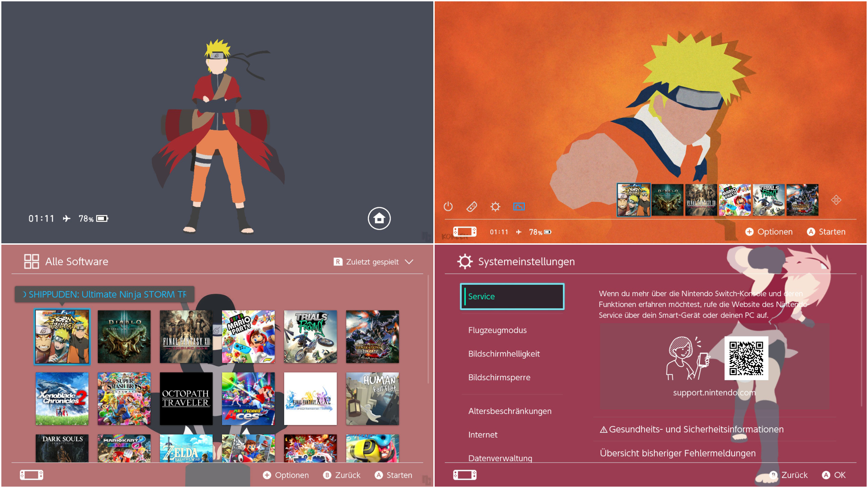Image resolution: width=868 pixels, height=488 pixels.
Task: Select Final Fantasy X/X-2 in the software grid
Action: click(x=310, y=399)
